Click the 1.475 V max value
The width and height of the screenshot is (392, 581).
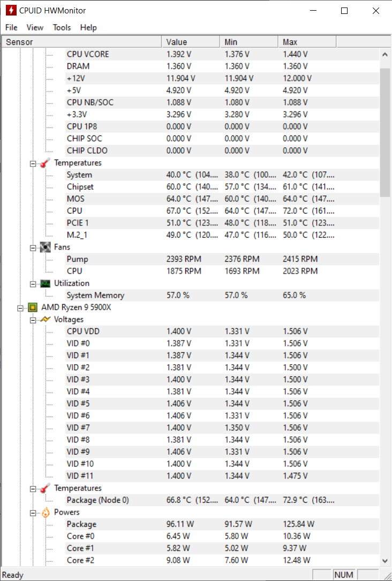(x=295, y=476)
